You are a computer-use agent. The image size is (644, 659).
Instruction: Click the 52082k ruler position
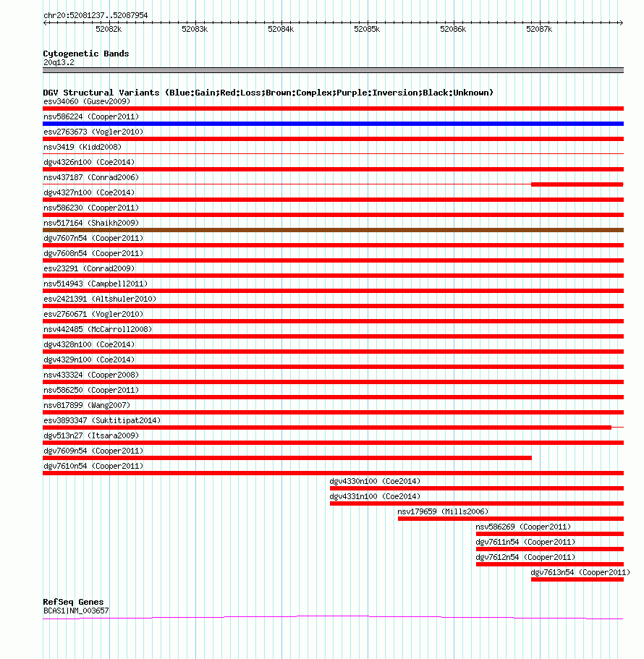(x=109, y=29)
